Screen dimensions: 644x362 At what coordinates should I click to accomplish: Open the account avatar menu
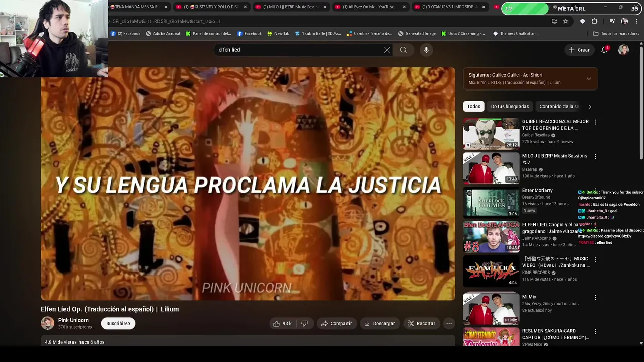(x=623, y=50)
